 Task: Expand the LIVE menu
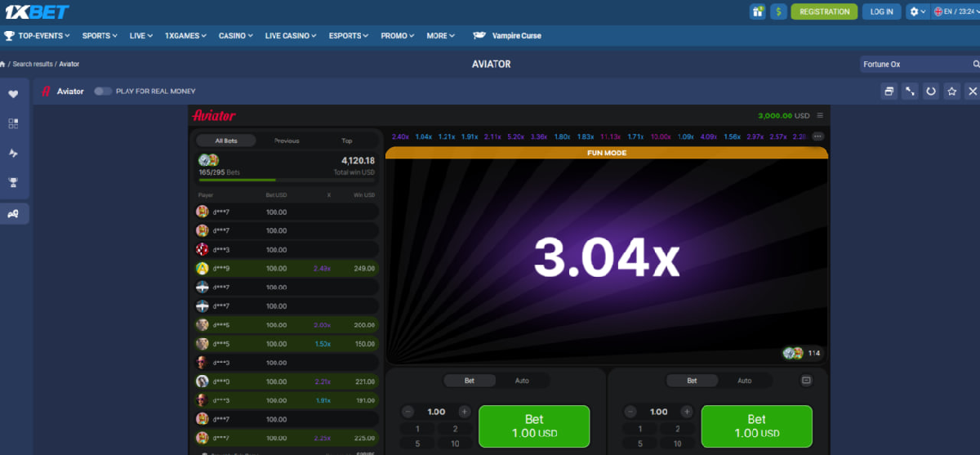(141, 36)
